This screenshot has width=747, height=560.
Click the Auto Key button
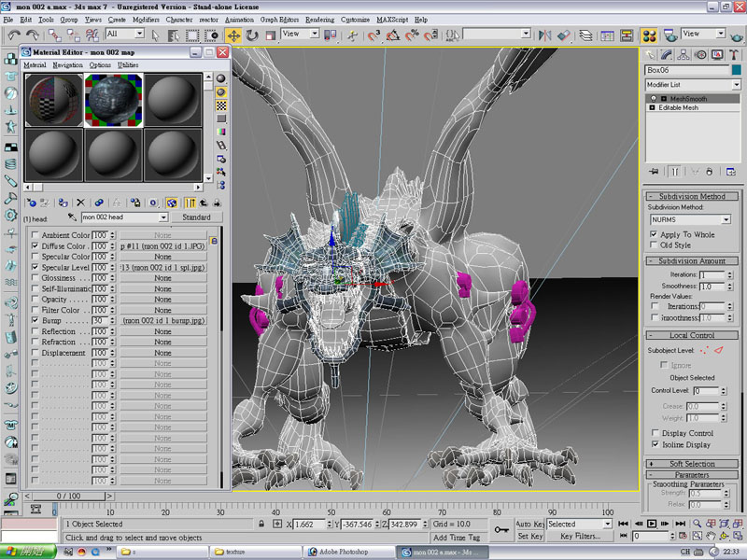[529, 524]
